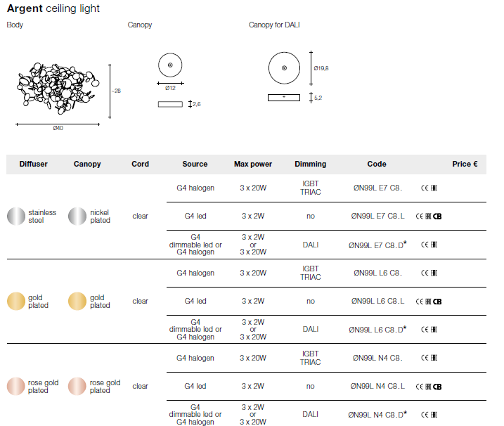
Task: Click the code ØN99L E7 C8.D*
Action: [x=377, y=245]
